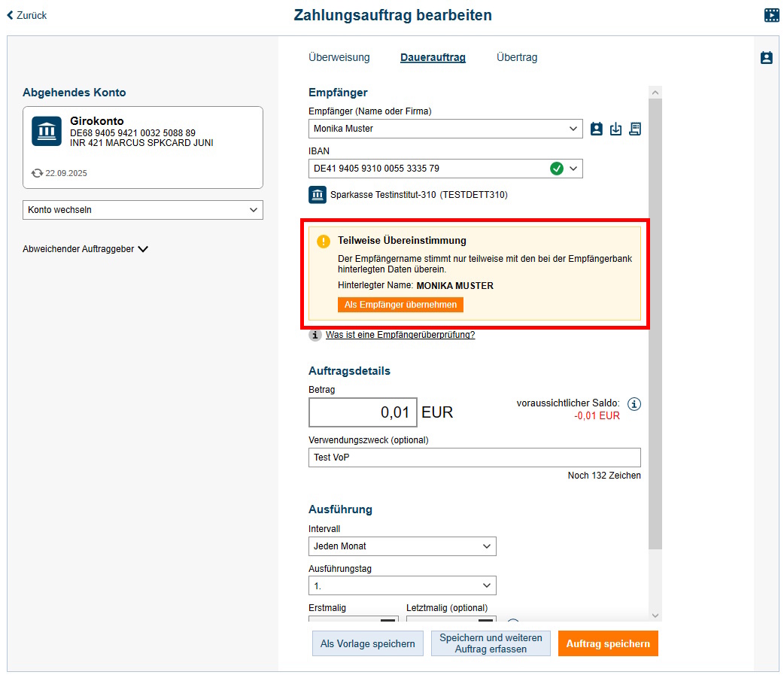Open the Intervall dropdown showing Jeden Monat

(x=402, y=546)
